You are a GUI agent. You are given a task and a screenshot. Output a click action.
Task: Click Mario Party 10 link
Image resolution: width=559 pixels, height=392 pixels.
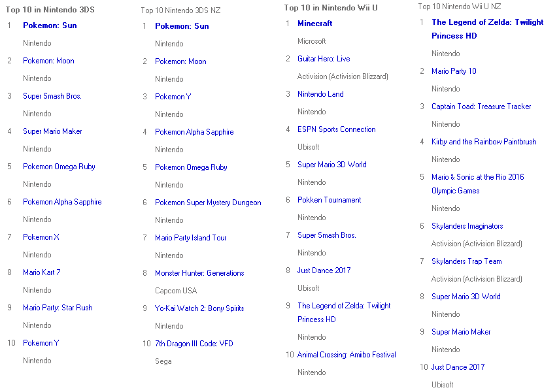[x=454, y=71]
